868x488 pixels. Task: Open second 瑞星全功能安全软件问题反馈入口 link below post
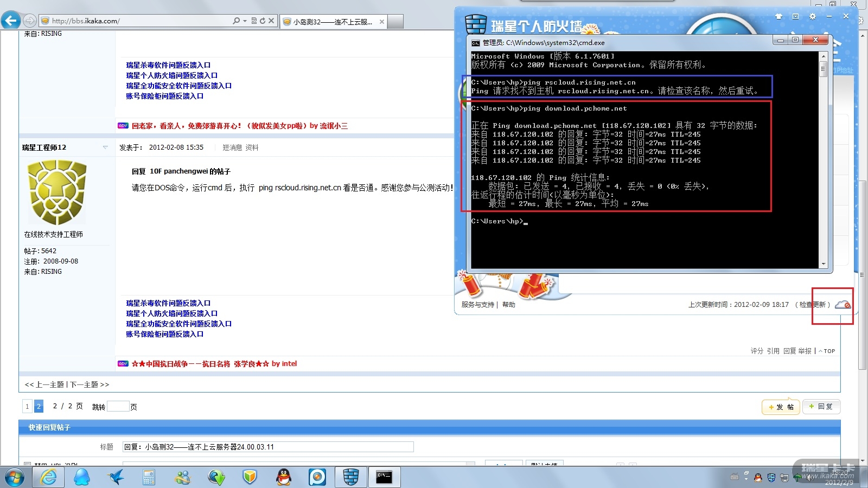click(178, 324)
